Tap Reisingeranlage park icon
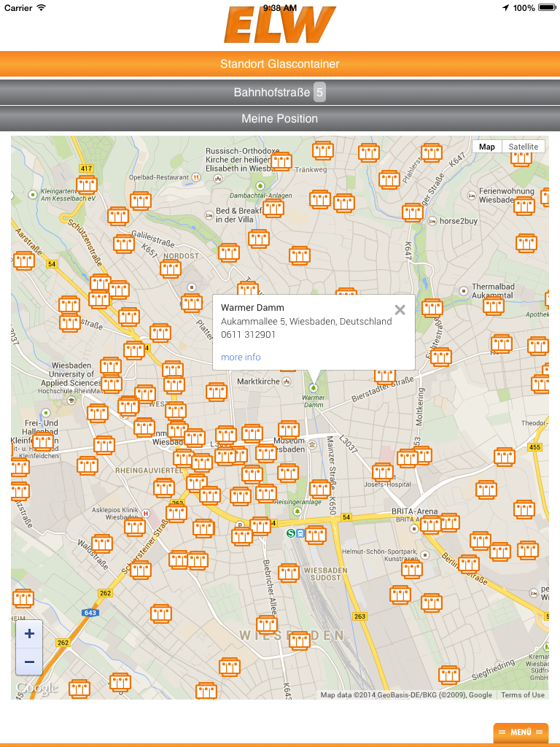This screenshot has height=747, width=560. coord(297,511)
